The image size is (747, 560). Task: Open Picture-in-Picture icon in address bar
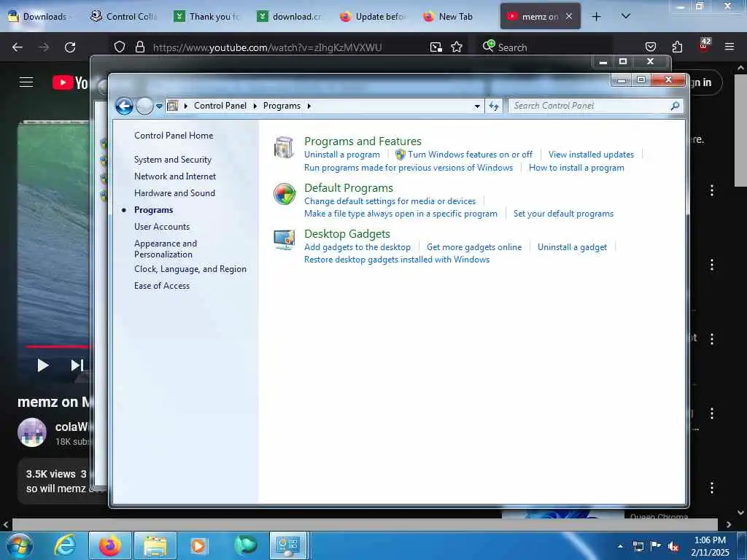436,47
